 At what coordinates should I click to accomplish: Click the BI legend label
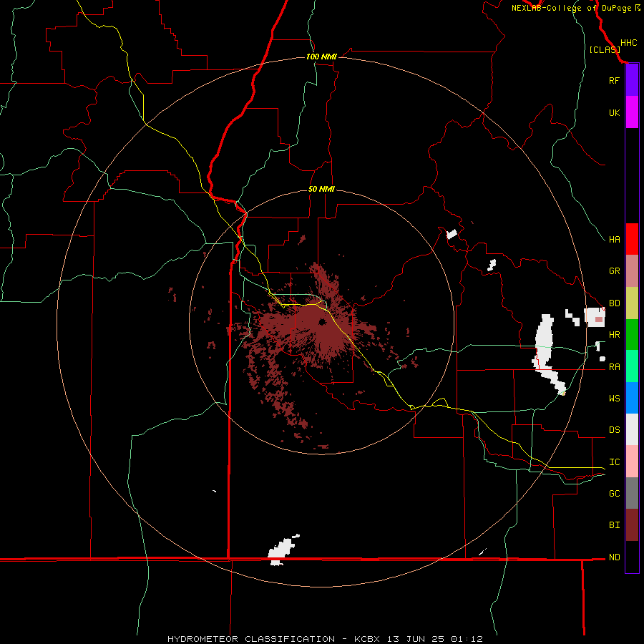[x=614, y=525]
